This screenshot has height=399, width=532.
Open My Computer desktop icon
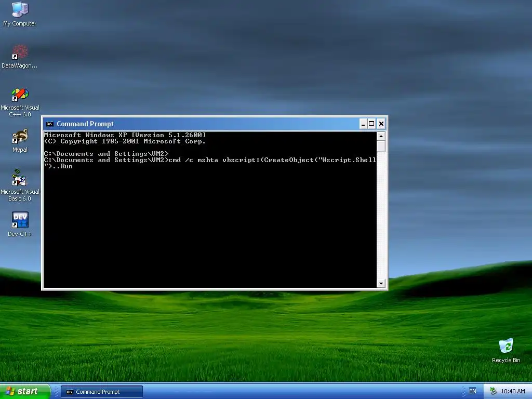20,14
